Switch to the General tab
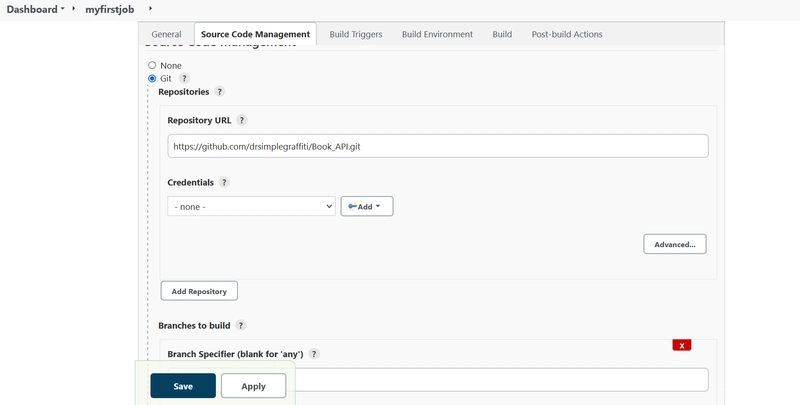This screenshot has width=800, height=405. coord(166,34)
